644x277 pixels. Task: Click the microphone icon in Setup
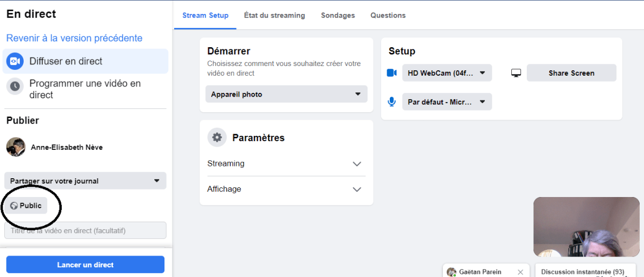pyautogui.click(x=392, y=101)
